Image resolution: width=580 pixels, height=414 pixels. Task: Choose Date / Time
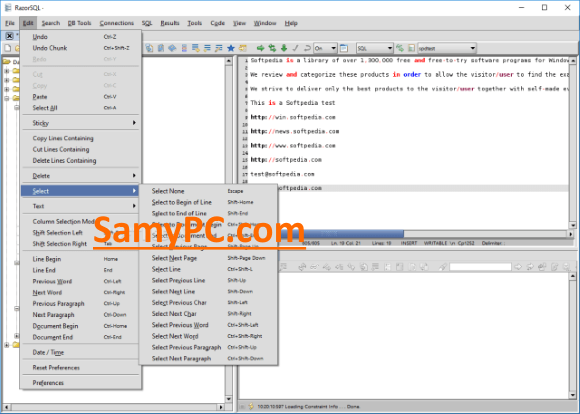(80, 352)
